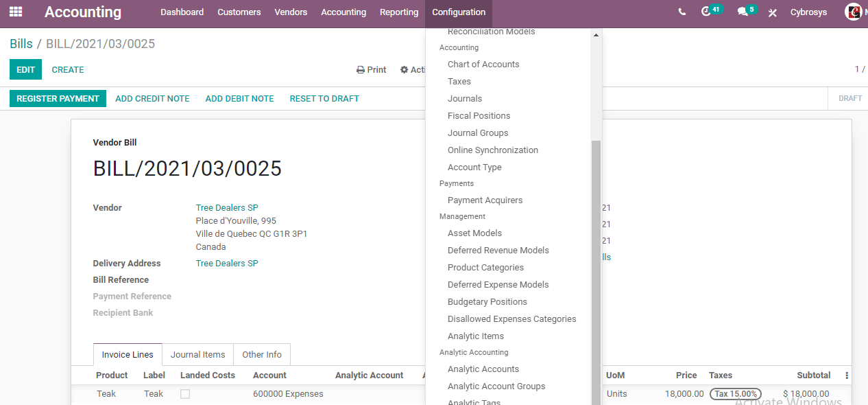Select Disallowed Expenses Categories entry
The height and width of the screenshot is (405, 868).
pos(512,319)
